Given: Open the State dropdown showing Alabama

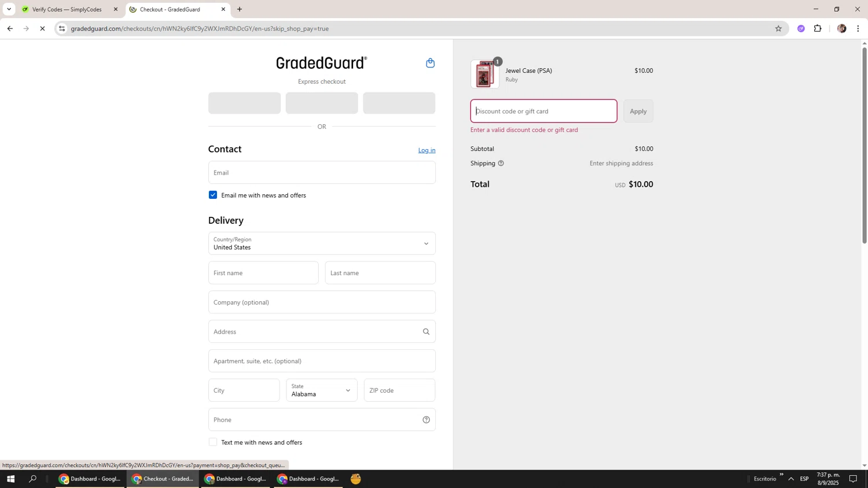Looking at the screenshot, I should pyautogui.click(x=322, y=390).
